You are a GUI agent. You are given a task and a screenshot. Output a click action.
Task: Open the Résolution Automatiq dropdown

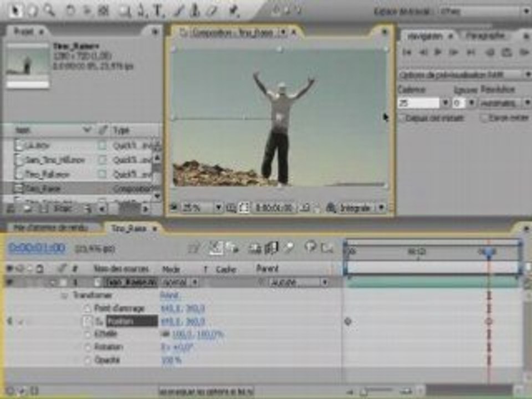coord(504,103)
